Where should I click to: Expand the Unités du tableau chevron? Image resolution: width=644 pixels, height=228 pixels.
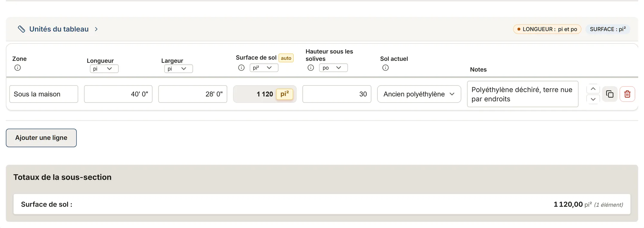(x=96, y=29)
